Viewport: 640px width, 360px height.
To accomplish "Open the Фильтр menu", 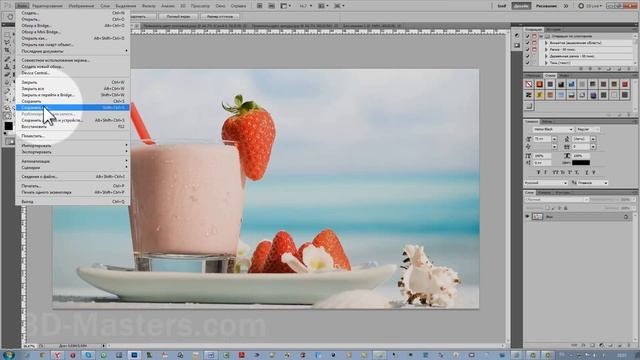I will (149, 6).
